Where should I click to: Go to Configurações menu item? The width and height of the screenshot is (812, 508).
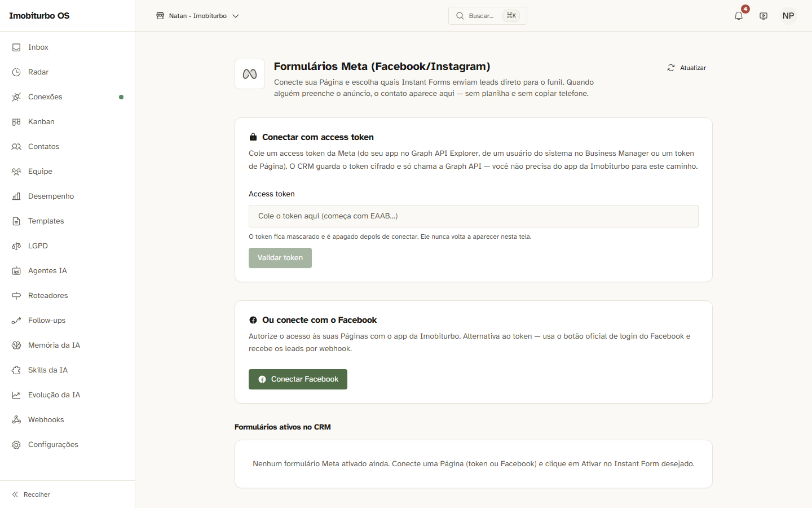pyautogui.click(x=68, y=445)
